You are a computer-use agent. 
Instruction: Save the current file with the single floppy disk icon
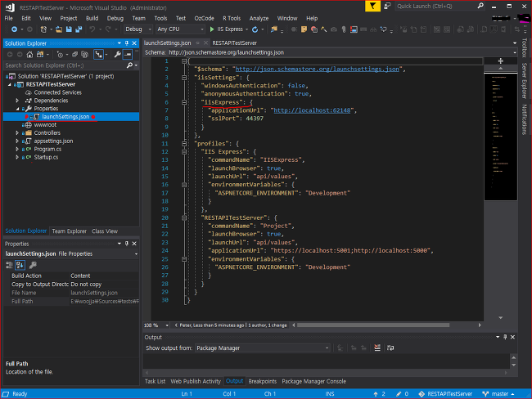(x=69, y=29)
